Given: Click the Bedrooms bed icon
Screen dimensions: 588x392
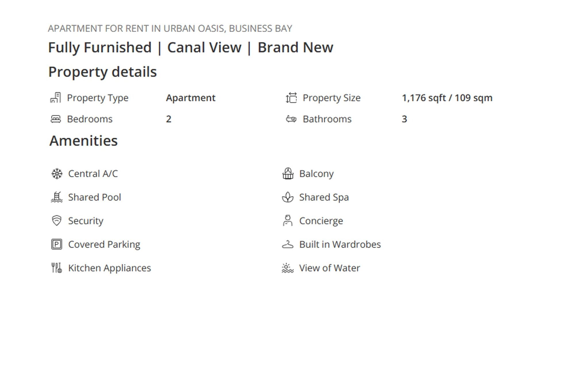Looking at the screenshot, I should point(56,119).
